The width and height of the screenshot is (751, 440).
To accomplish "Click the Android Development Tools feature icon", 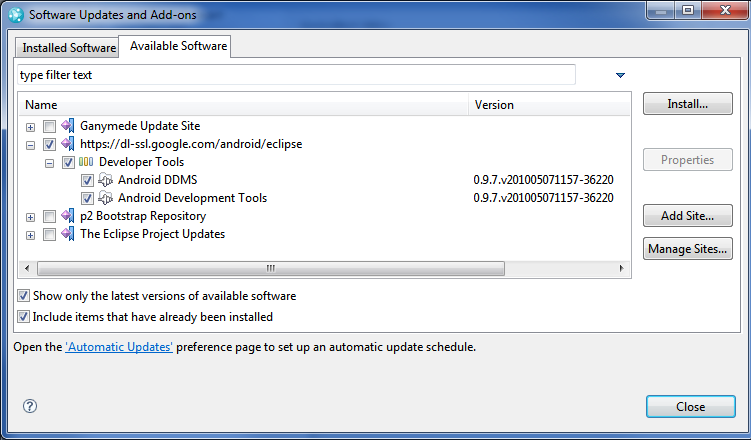I will point(105,198).
